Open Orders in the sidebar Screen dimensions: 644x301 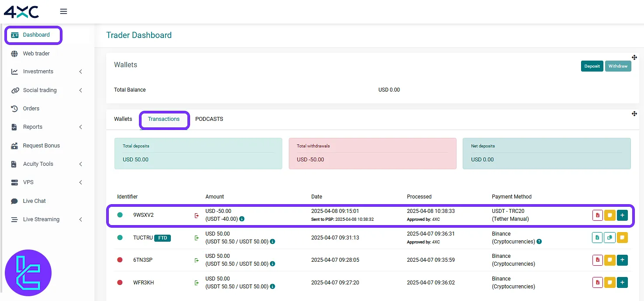(31, 109)
